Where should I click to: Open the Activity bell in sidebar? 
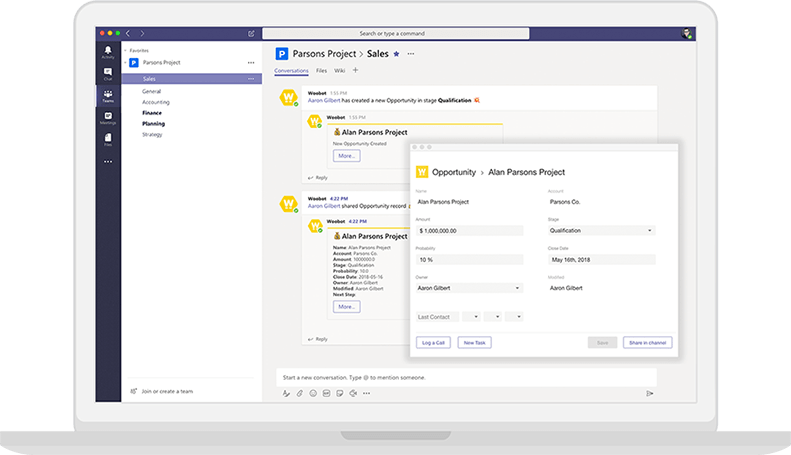pos(108,52)
